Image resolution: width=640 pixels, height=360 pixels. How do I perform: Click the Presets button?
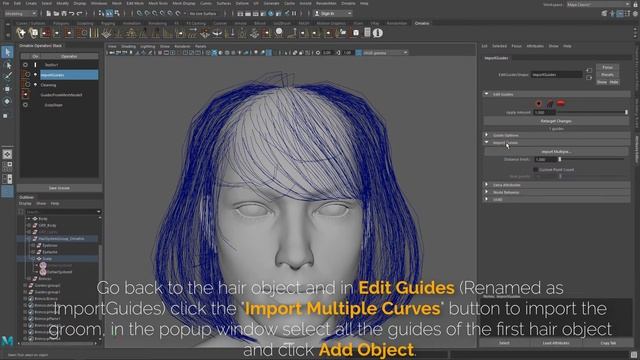pyautogui.click(x=607, y=75)
